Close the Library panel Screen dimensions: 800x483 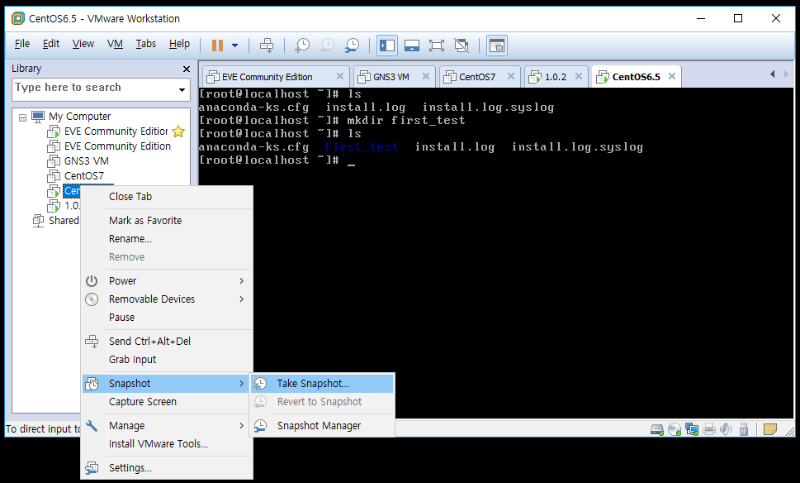pos(186,69)
